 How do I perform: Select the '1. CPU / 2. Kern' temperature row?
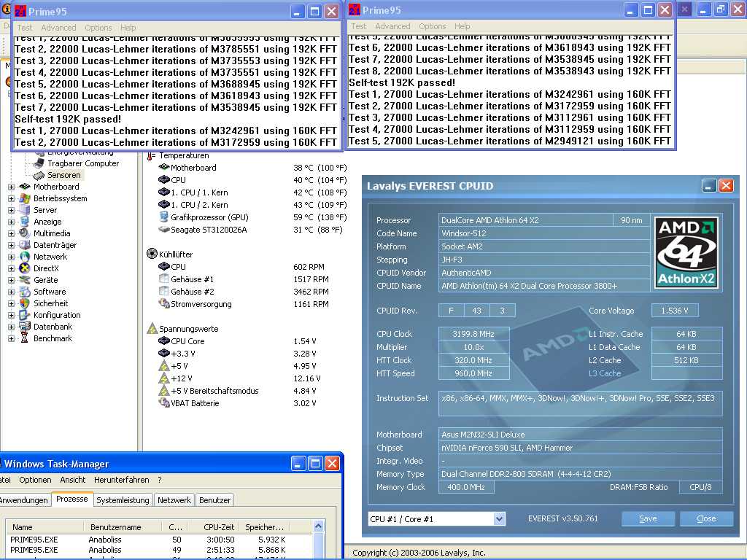(252, 205)
